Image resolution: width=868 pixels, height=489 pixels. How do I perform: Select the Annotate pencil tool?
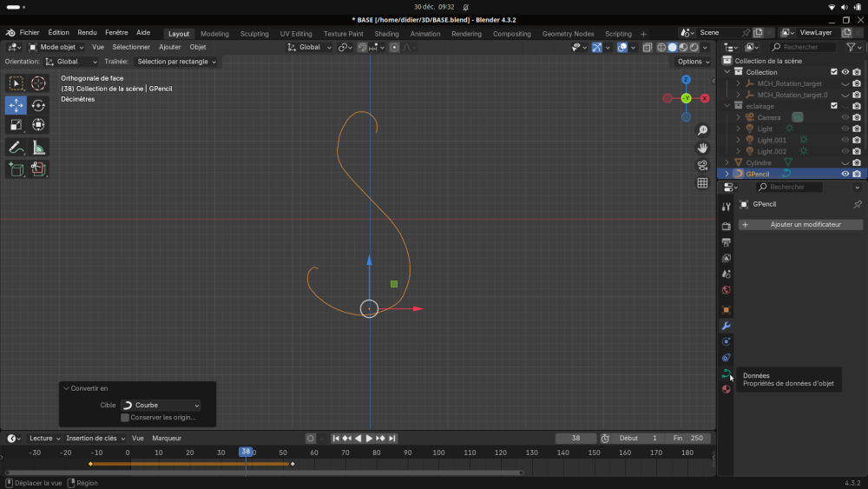pyautogui.click(x=16, y=148)
